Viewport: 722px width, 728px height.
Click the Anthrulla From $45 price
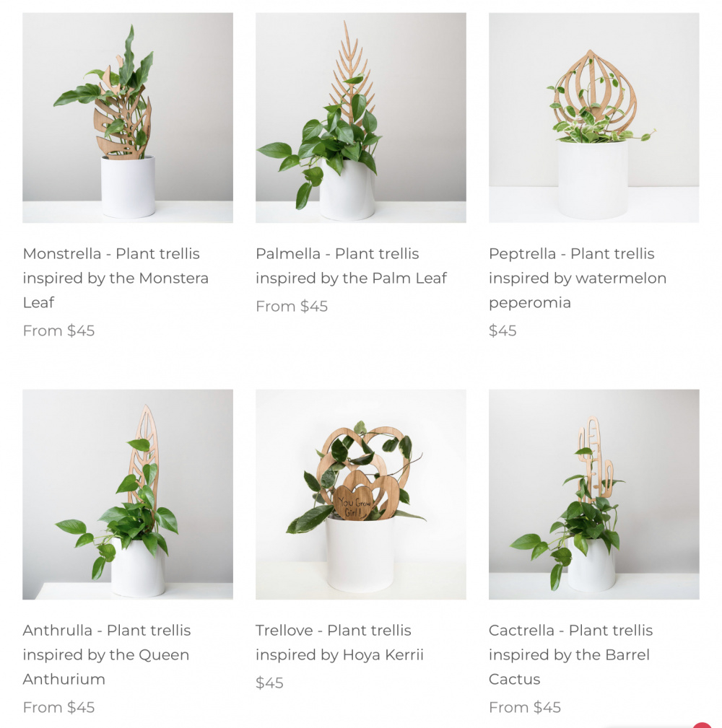coord(58,707)
